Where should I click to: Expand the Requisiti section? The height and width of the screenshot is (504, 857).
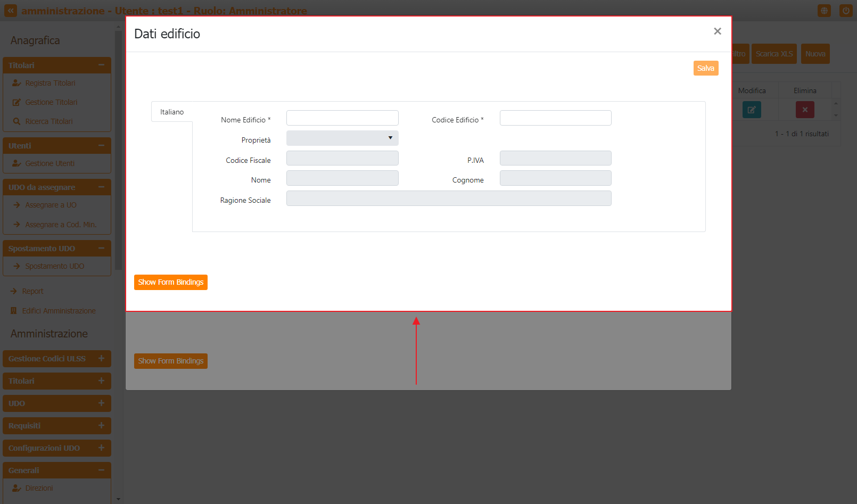pyautogui.click(x=101, y=426)
